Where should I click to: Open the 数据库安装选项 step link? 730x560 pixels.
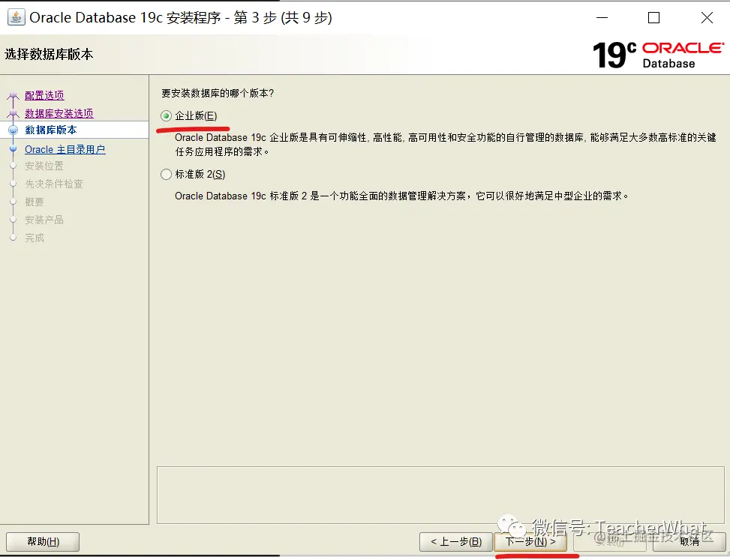59,113
